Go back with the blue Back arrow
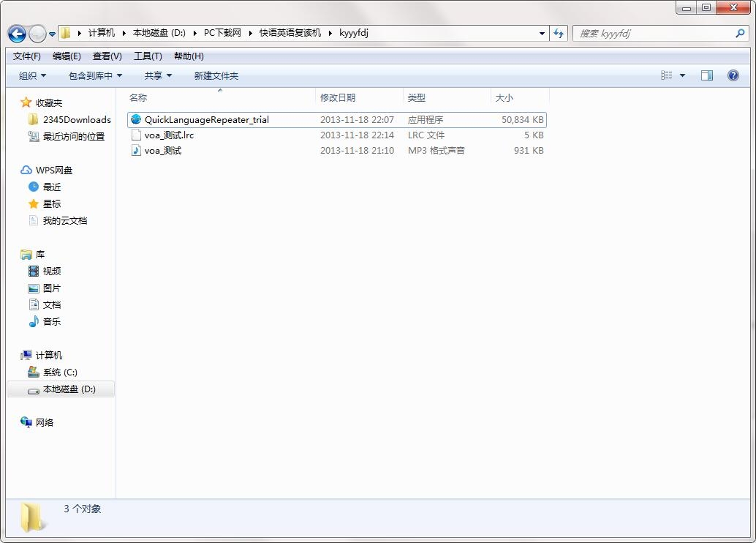The height and width of the screenshot is (543, 756). click(18, 34)
